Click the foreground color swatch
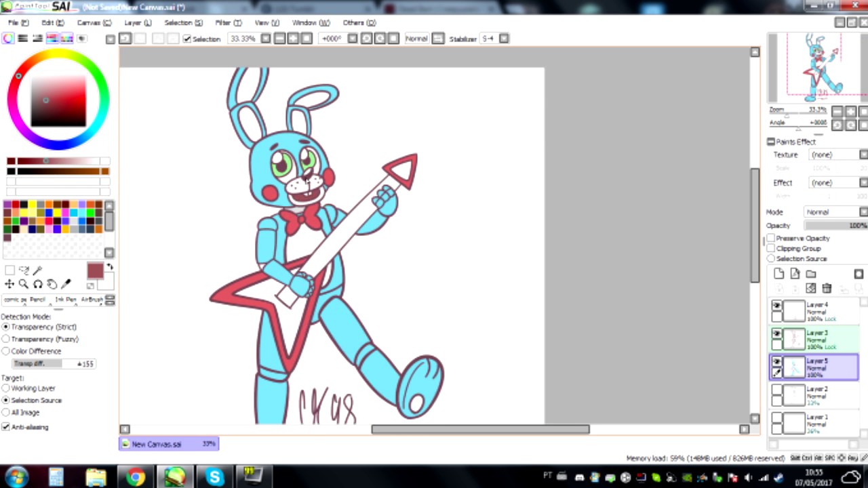The width and height of the screenshot is (868, 488). tap(95, 270)
